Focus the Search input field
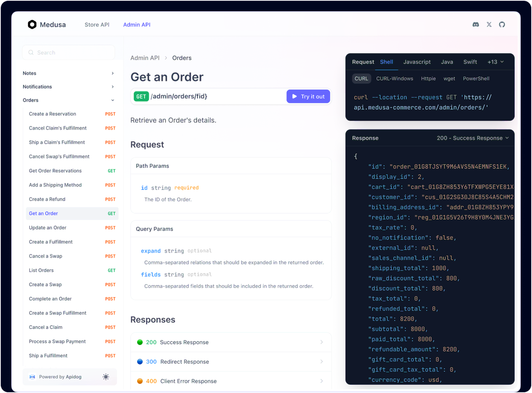Screen dimensions: 532x393 (69, 53)
